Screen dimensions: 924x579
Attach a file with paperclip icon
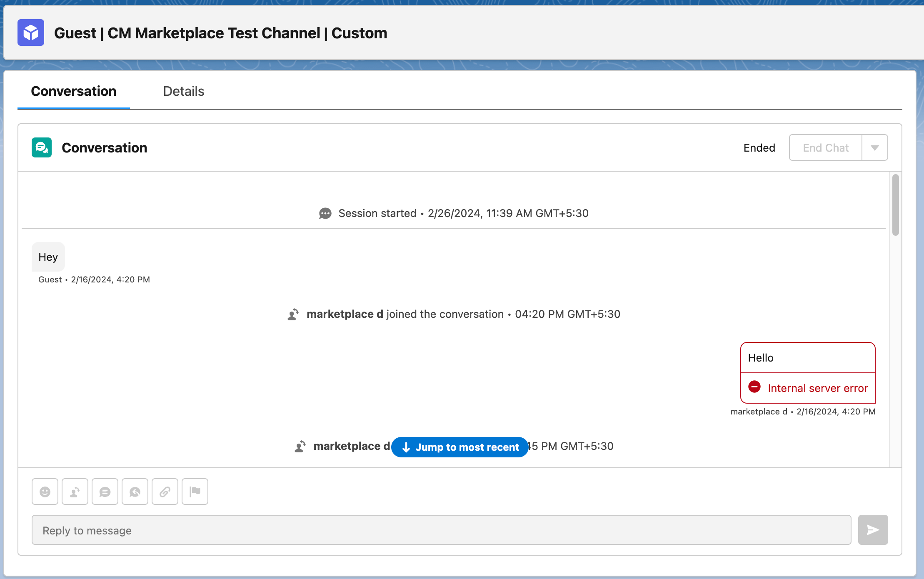pos(165,492)
